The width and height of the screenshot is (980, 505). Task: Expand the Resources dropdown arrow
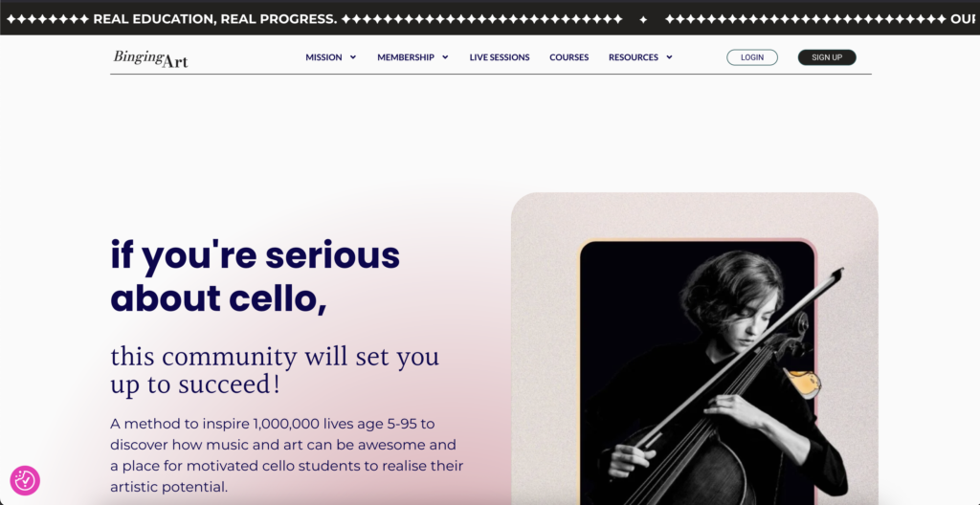pyautogui.click(x=669, y=57)
